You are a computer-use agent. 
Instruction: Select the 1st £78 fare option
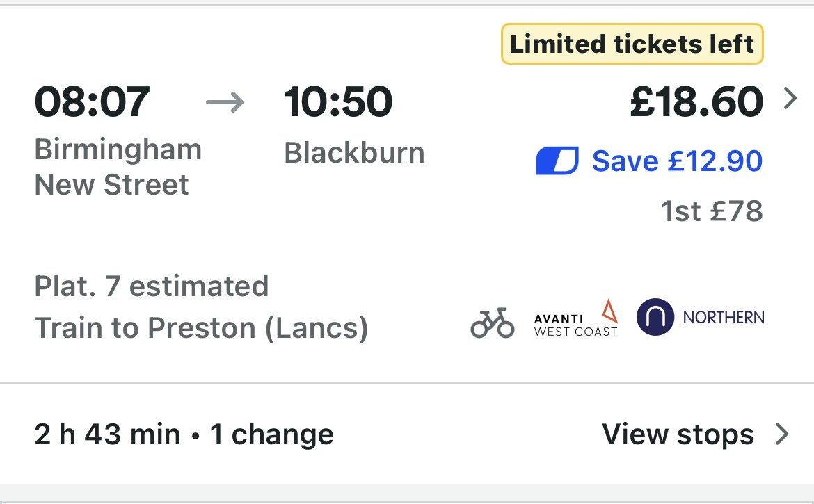[711, 211]
